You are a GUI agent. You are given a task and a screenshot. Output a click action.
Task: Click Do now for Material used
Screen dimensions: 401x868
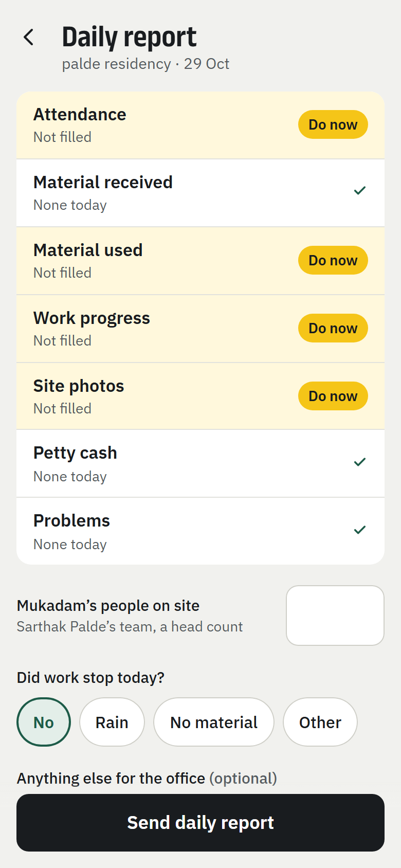[x=333, y=260]
